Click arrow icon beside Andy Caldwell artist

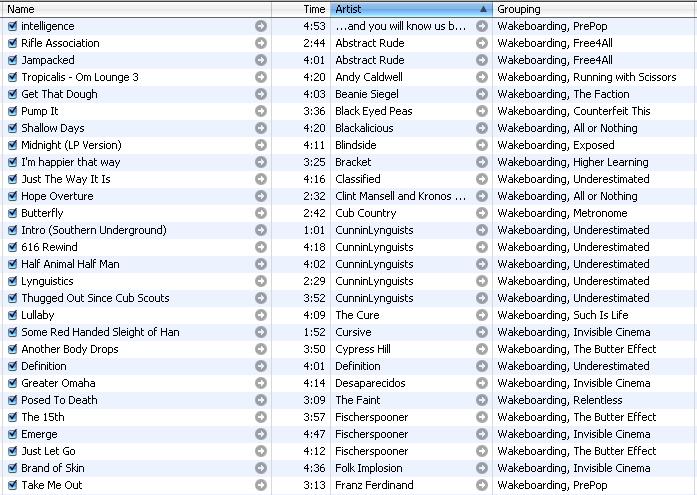tap(482, 77)
